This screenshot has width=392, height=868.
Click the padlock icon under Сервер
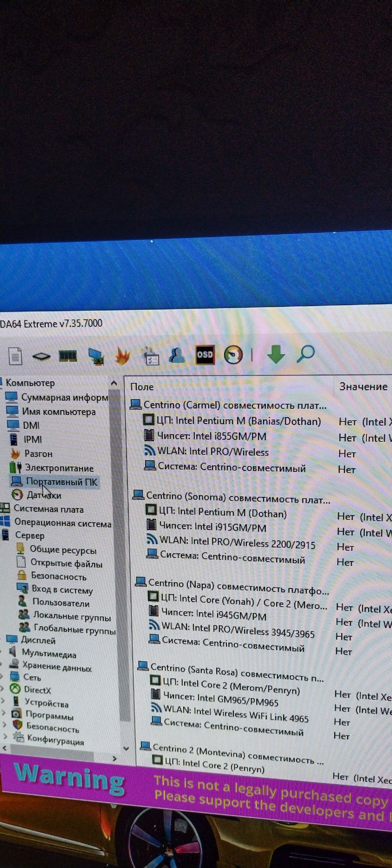click(x=22, y=576)
